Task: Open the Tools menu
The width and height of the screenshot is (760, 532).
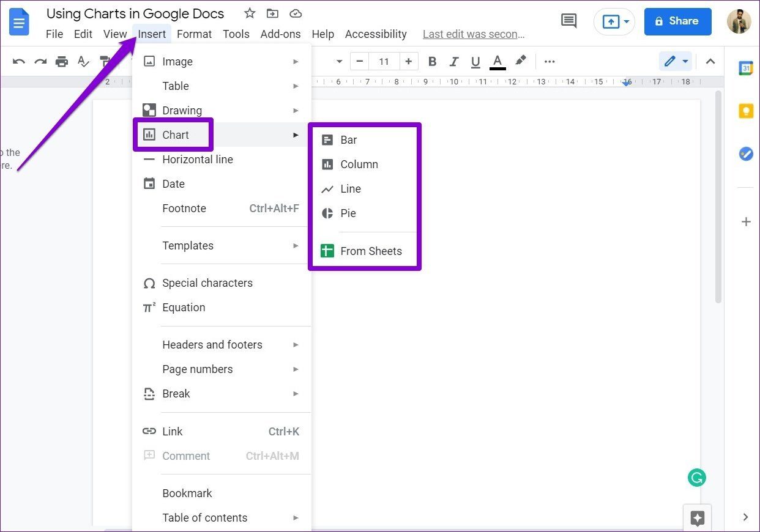Action: tap(236, 34)
